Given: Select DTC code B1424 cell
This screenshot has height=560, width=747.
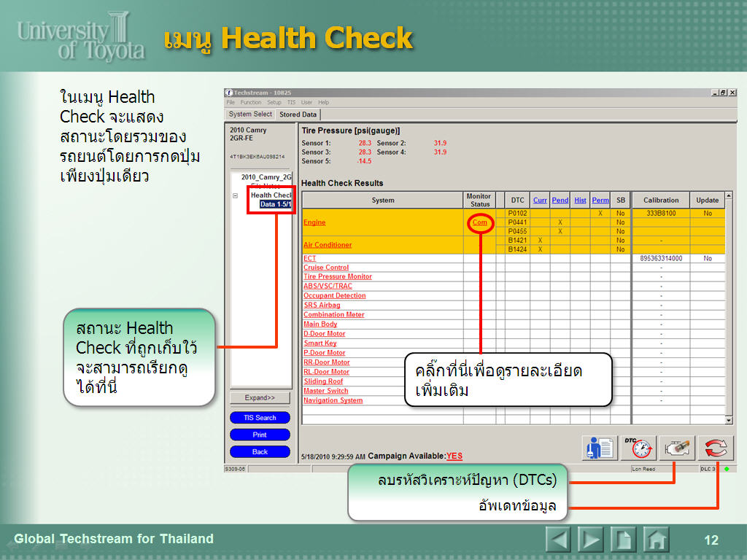Looking at the screenshot, I should [x=517, y=249].
